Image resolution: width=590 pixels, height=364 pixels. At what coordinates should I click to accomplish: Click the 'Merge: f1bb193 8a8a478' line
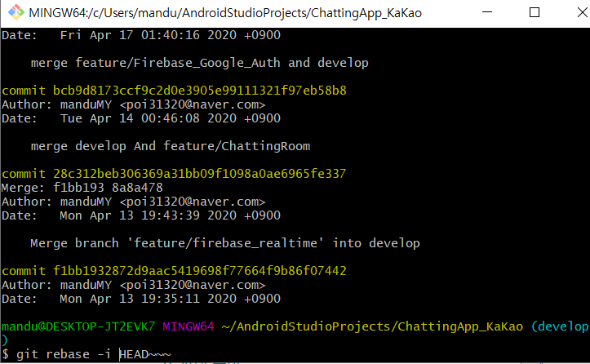[x=82, y=188]
